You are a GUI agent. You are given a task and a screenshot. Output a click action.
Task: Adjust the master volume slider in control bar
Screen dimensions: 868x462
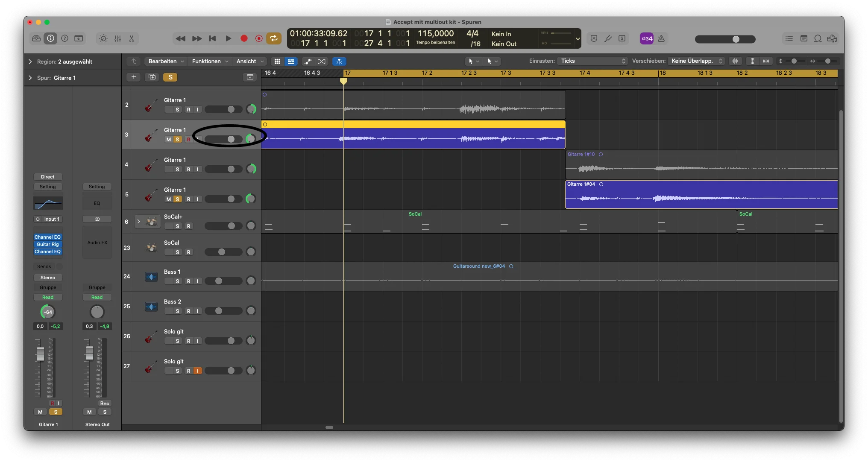point(725,39)
